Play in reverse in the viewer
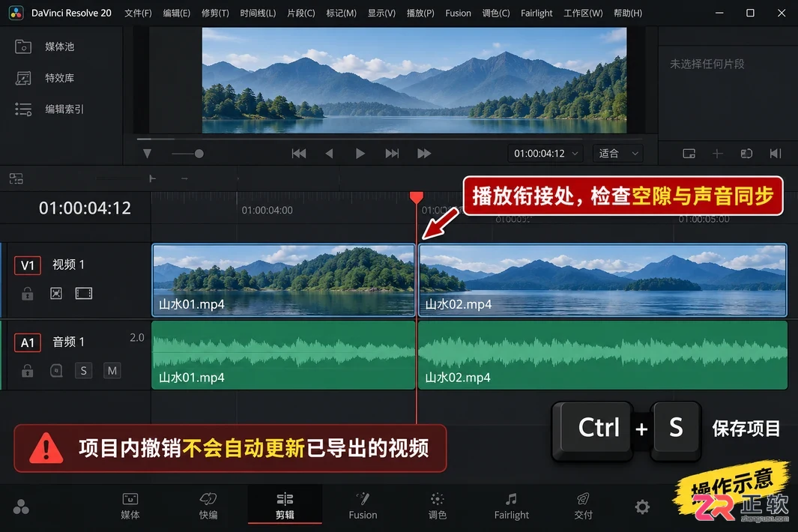 (x=329, y=154)
